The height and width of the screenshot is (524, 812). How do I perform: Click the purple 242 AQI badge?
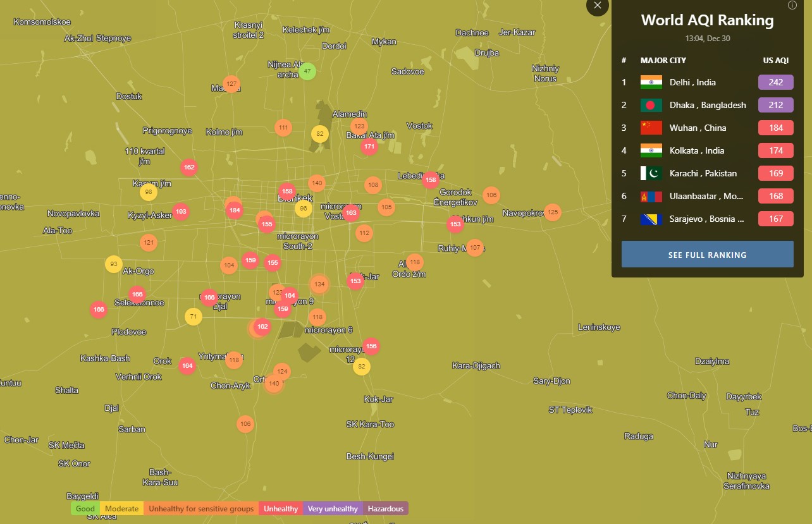[x=775, y=82]
